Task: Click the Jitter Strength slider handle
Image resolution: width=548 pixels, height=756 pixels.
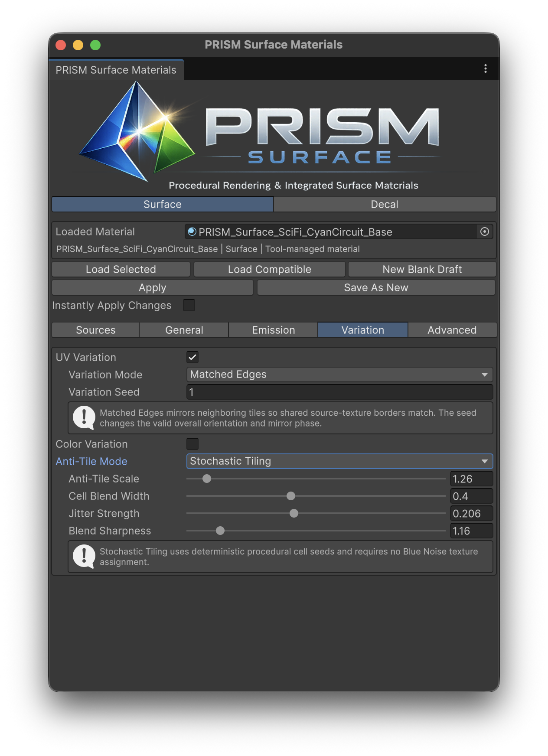Action: (294, 513)
